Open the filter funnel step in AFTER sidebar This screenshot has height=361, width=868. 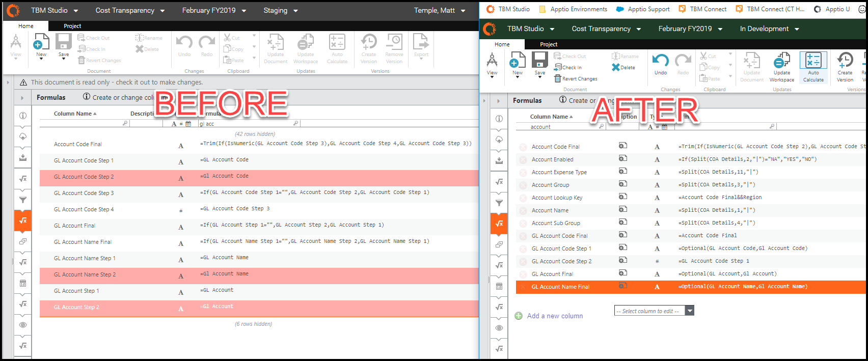pyautogui.click(x=499, y=203)
